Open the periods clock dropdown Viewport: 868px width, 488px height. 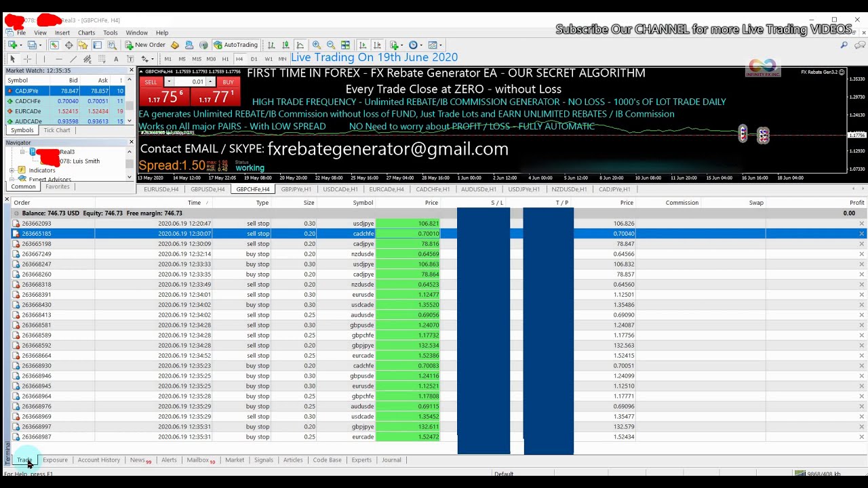point(420,45)
